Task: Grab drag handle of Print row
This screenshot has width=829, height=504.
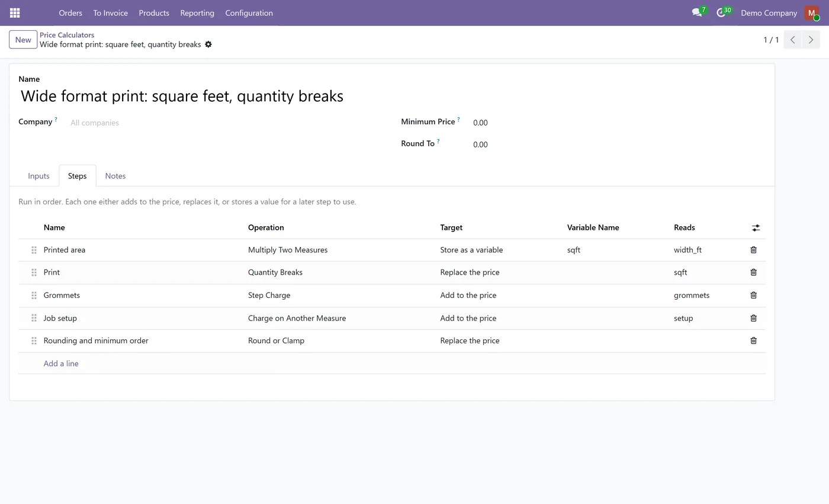Action: click(x=34, y=272)
